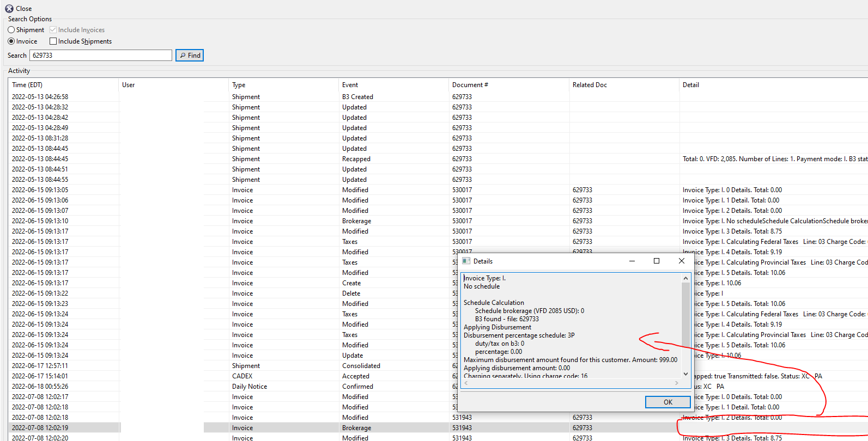Screen dimensions: 868x441
Task: Select the Recapped event row
Action: coord(438,159)
